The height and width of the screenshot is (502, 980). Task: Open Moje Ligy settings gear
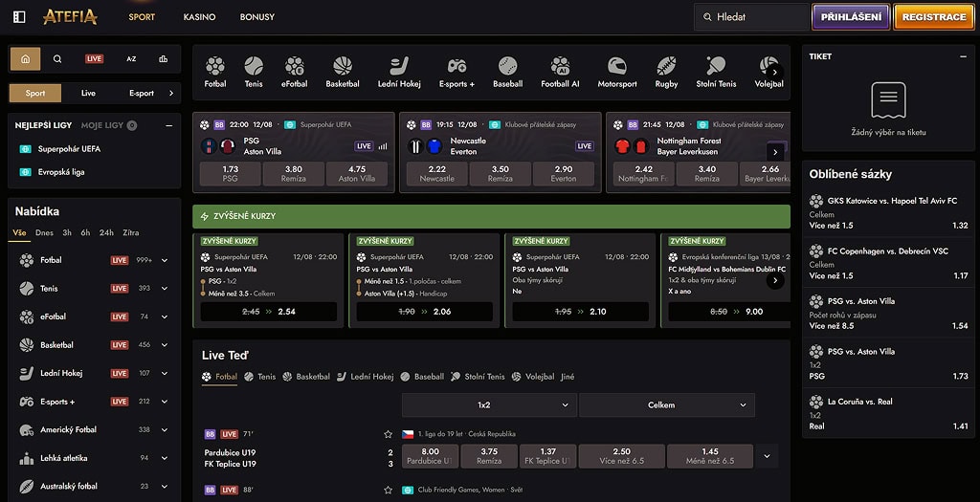pos(132,125)
